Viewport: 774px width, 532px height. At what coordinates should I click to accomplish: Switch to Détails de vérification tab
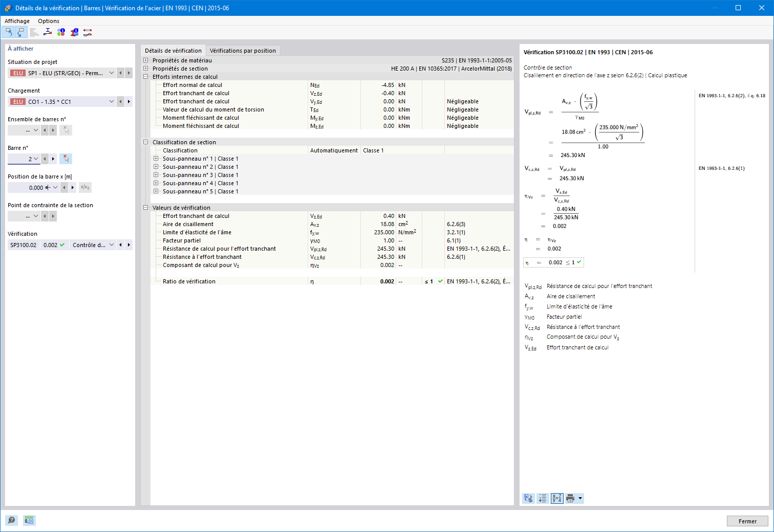pyautogui.click(x=173, y=51)
